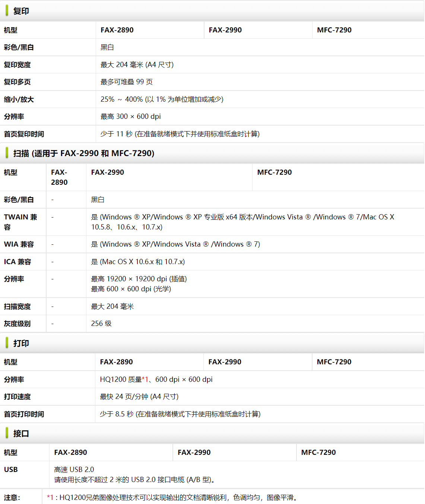This screenshot has height=504, width=425.
Task: Select the scan width value 最大 204 毫米
Action: [112, 307]
